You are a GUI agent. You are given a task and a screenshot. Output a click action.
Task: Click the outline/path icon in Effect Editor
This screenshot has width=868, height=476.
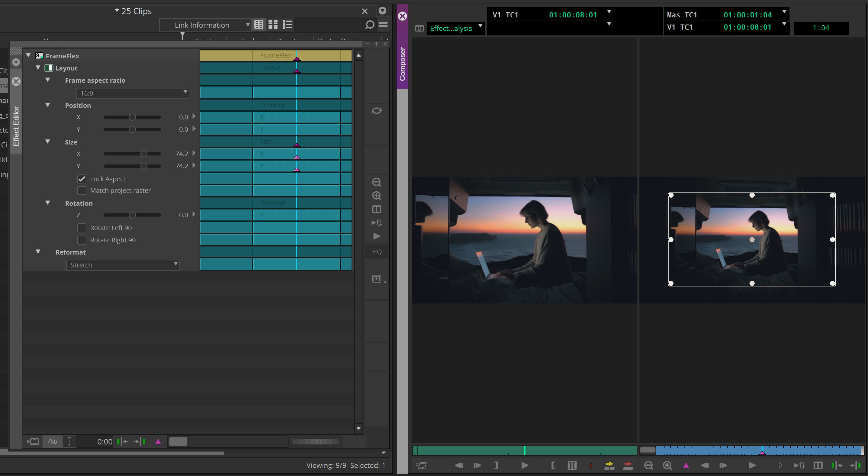pyautogui.click(x=377, y=279)
